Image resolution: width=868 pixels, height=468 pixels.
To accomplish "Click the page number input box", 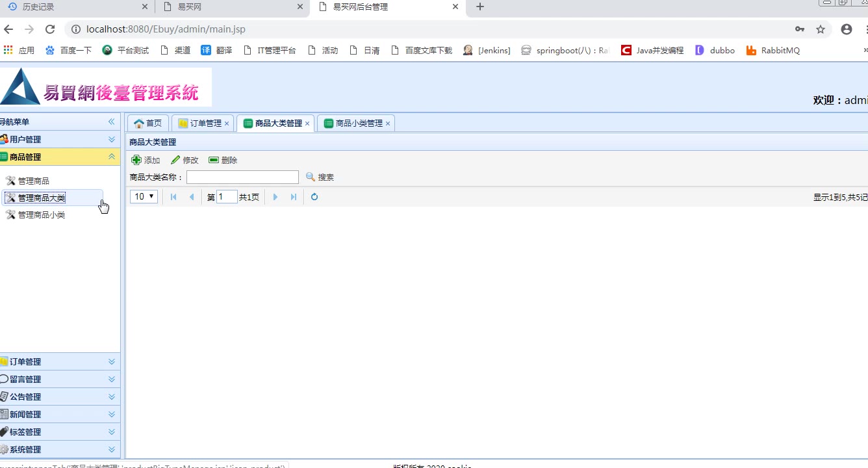I will (x=227, y=196).
